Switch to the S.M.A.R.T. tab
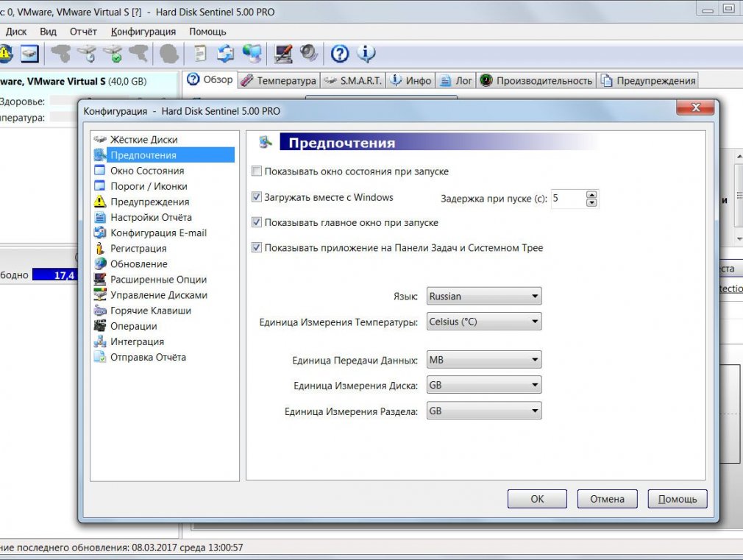The height and width of the screenshot is (560, 743). click(353, 81)
